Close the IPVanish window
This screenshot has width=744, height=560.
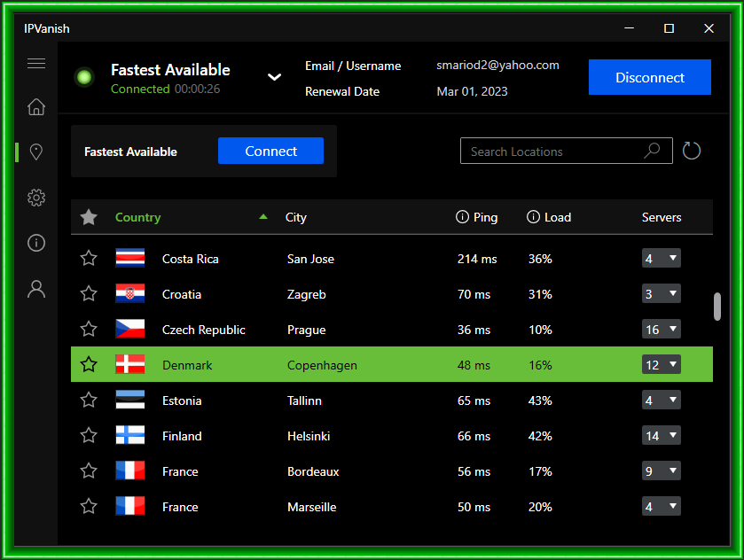(709, 28)
